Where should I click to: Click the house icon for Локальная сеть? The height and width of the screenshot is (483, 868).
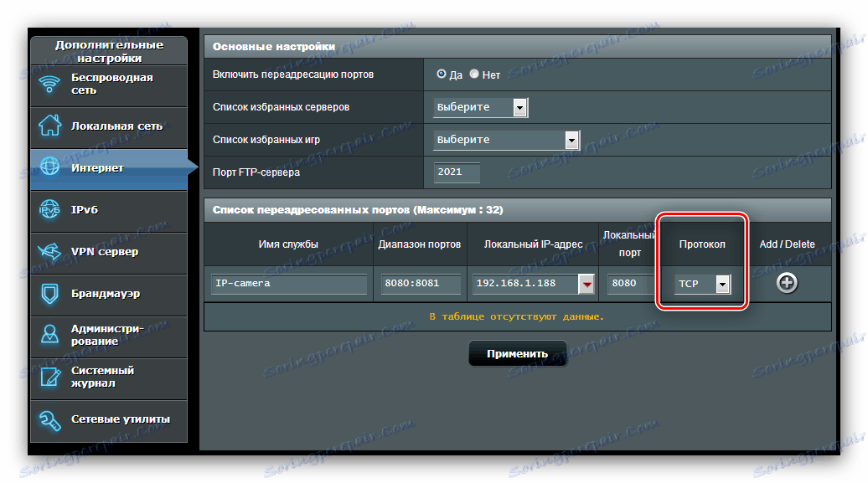(49, 126)
